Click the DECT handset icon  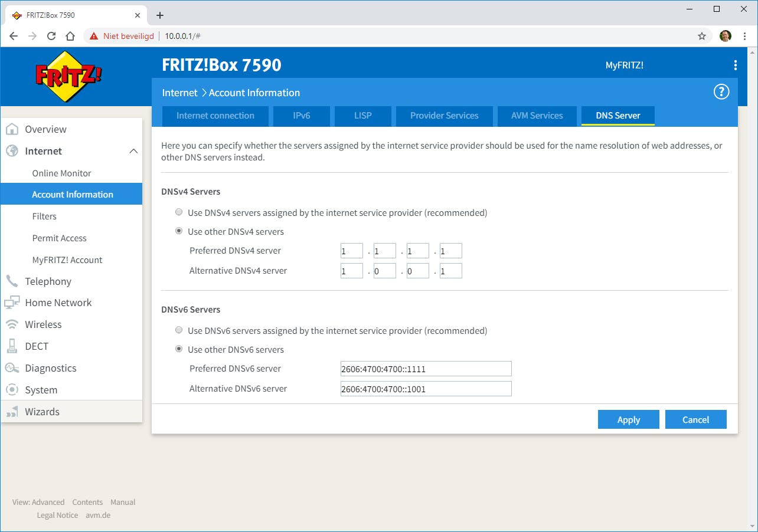12,346
